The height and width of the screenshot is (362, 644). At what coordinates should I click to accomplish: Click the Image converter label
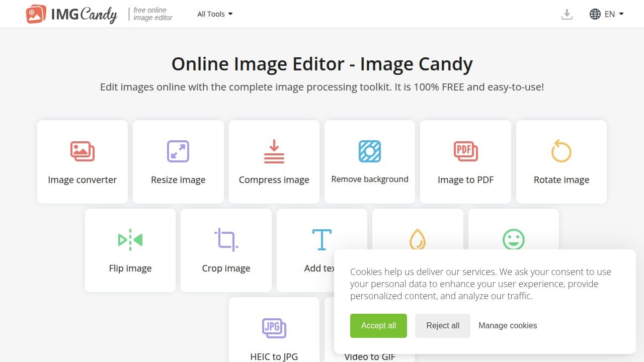(83, 180)
